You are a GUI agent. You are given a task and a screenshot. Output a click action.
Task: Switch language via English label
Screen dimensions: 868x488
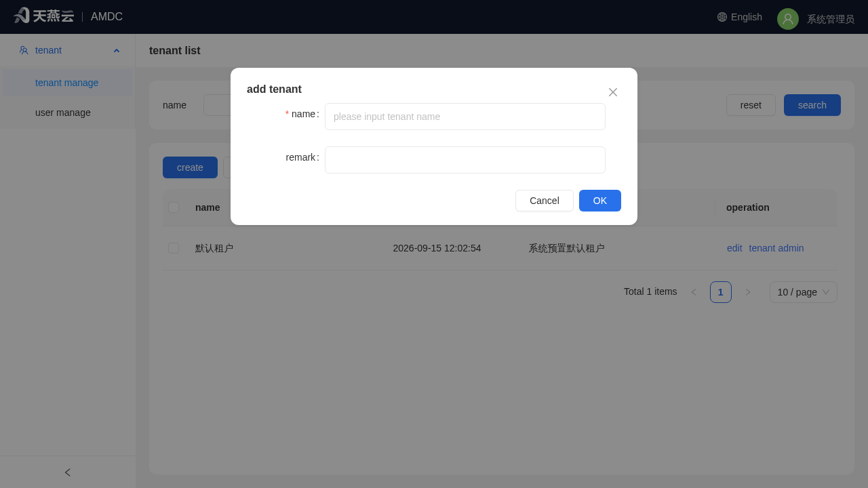click(x=747, y=17)
